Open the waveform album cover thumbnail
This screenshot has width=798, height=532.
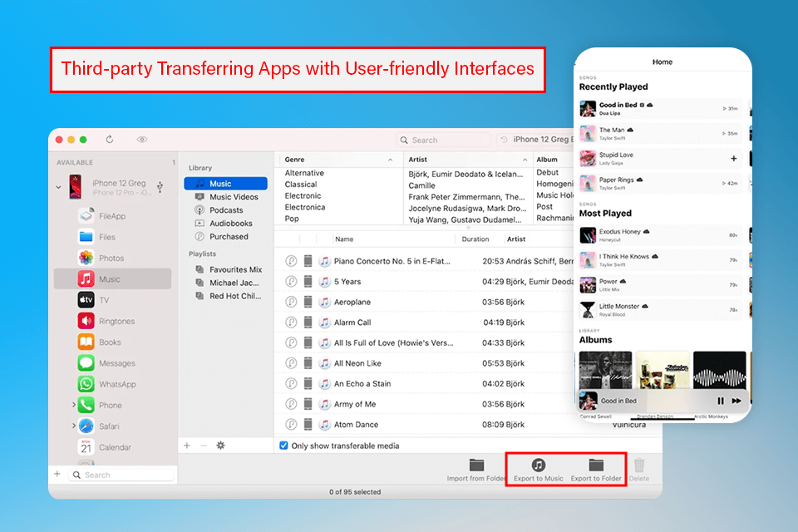click(719, 370)
